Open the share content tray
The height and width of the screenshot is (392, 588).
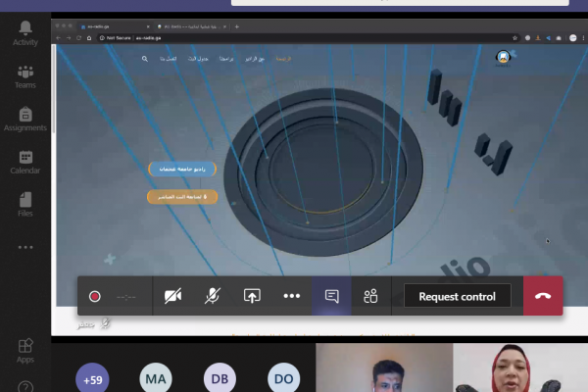[252, 296]
